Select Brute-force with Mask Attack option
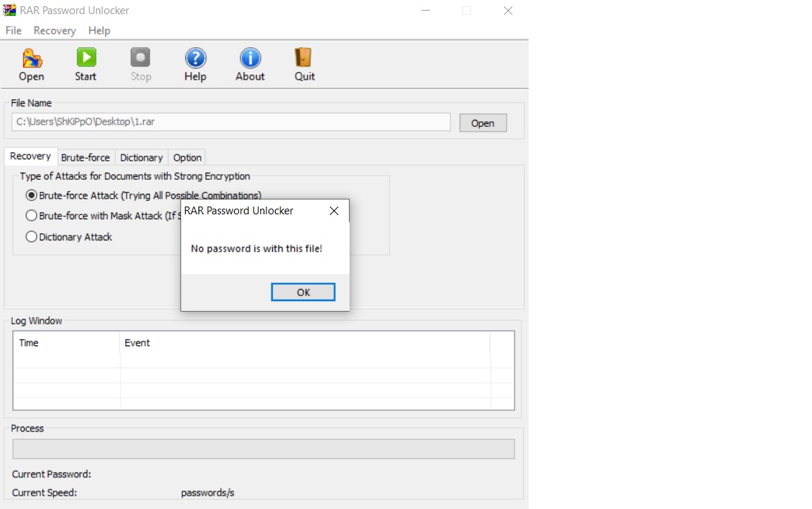This screenshot has height=509, width=812. click(x=32, y=216)
